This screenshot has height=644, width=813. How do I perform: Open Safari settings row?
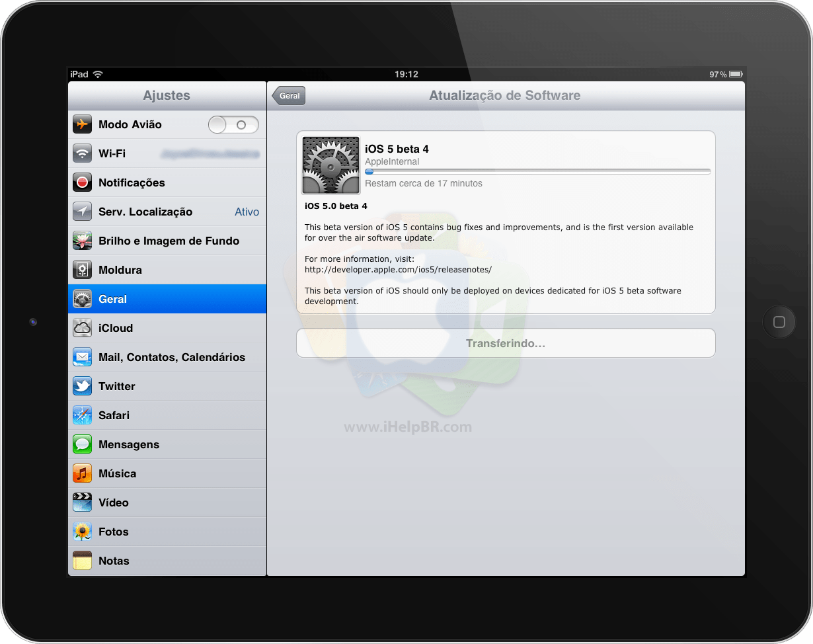(x=167, y=415)
